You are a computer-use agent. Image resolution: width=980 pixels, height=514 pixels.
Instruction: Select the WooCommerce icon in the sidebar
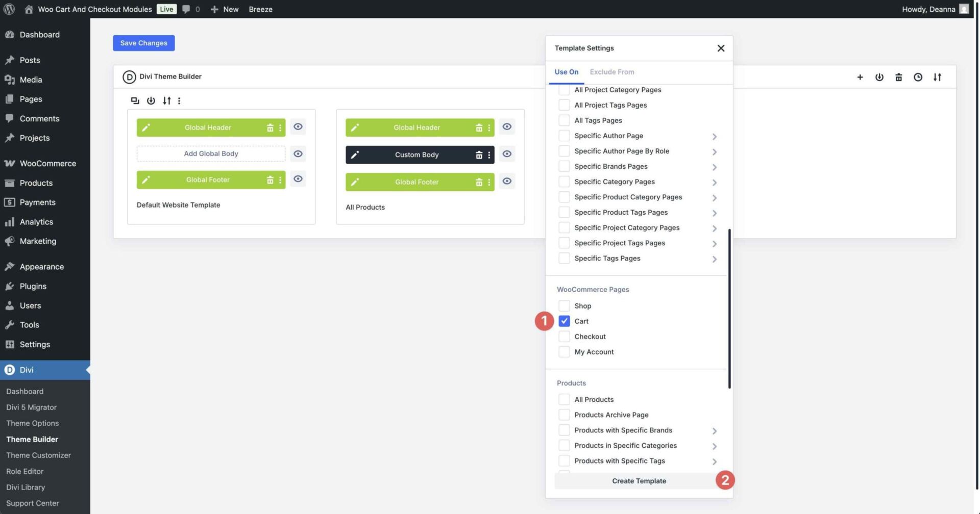click(10, 163)
